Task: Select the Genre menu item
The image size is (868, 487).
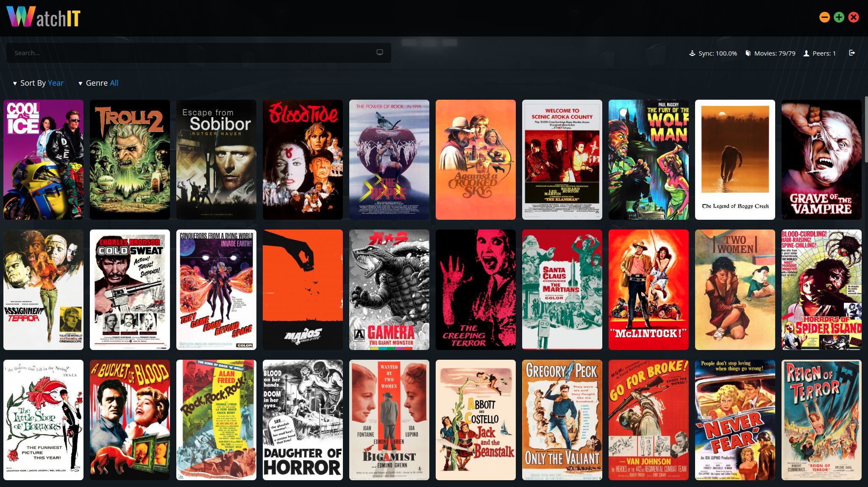Action: pos(97,83)
